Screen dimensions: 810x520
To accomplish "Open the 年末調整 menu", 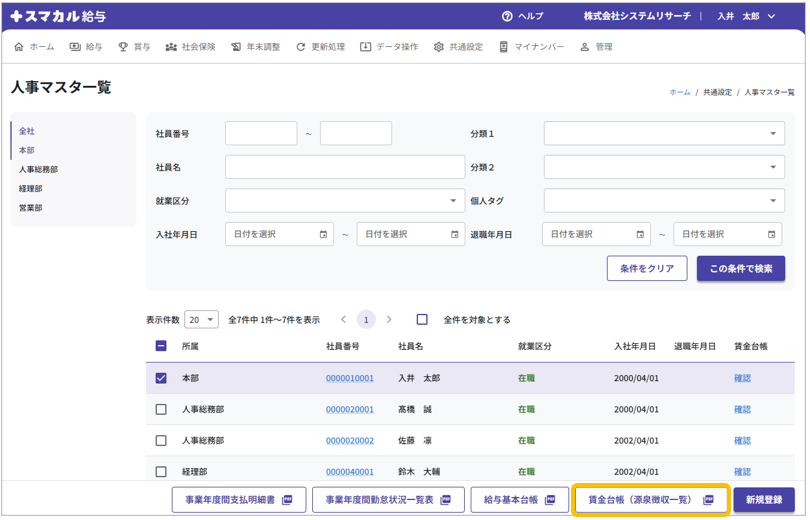I will pos(255,47).
